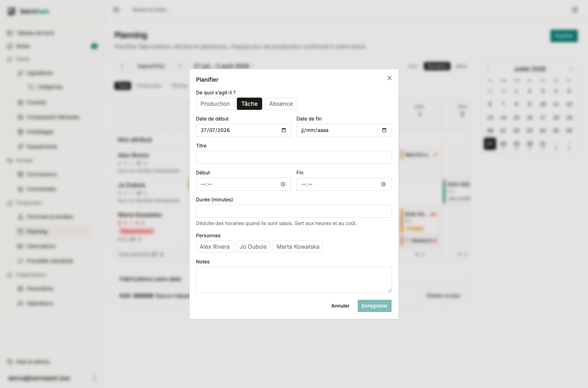Viewport: 588px width, 388px height.
Task: Toggle Jo Dubois as assigned person
Action: click(253, 247)
